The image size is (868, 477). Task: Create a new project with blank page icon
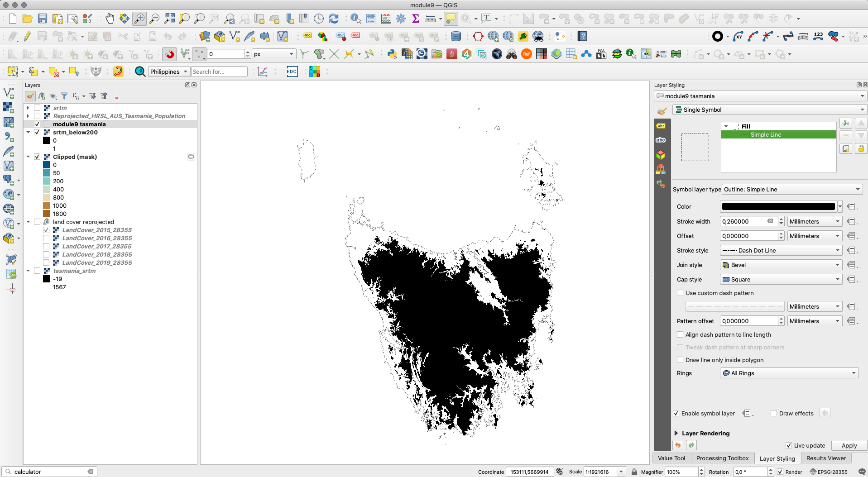(x=13, y=19)
